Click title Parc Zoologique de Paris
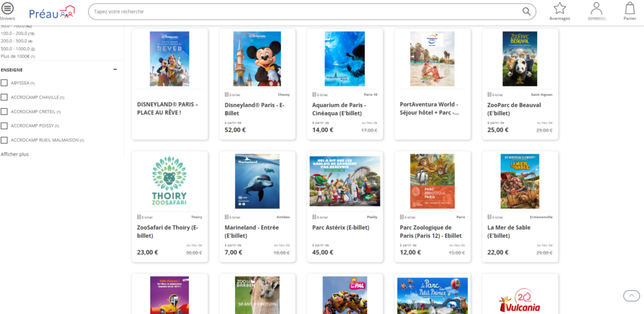The width and height of the screenshot is (644, 314). point(430,232)
